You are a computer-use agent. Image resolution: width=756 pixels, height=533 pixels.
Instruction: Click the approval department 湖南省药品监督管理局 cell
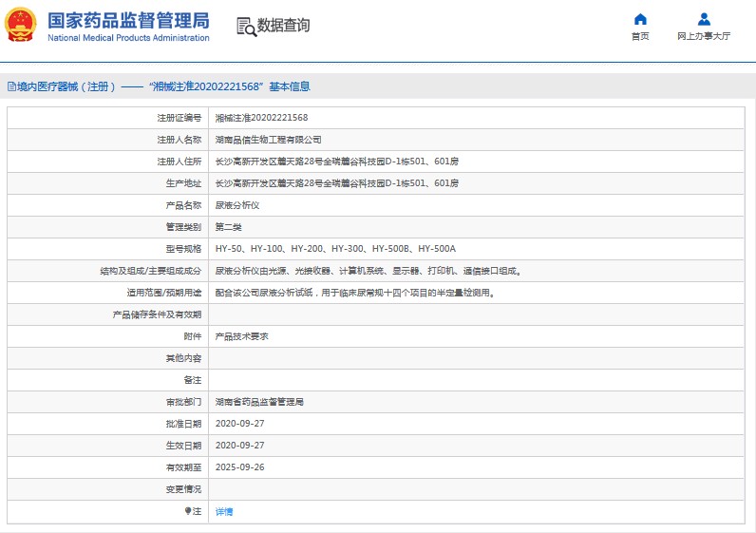coord(259,402)
